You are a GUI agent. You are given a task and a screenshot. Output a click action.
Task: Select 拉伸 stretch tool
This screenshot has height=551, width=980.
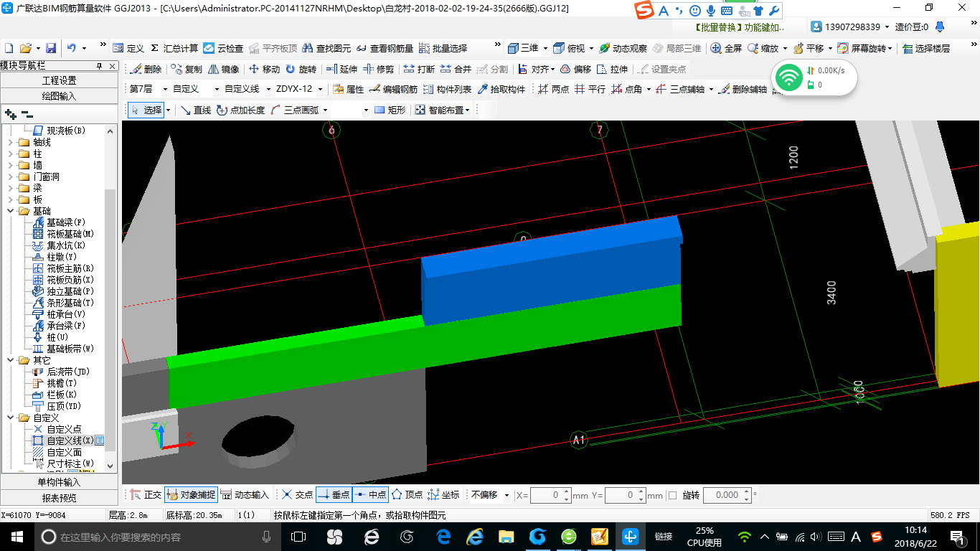(612, 70)
